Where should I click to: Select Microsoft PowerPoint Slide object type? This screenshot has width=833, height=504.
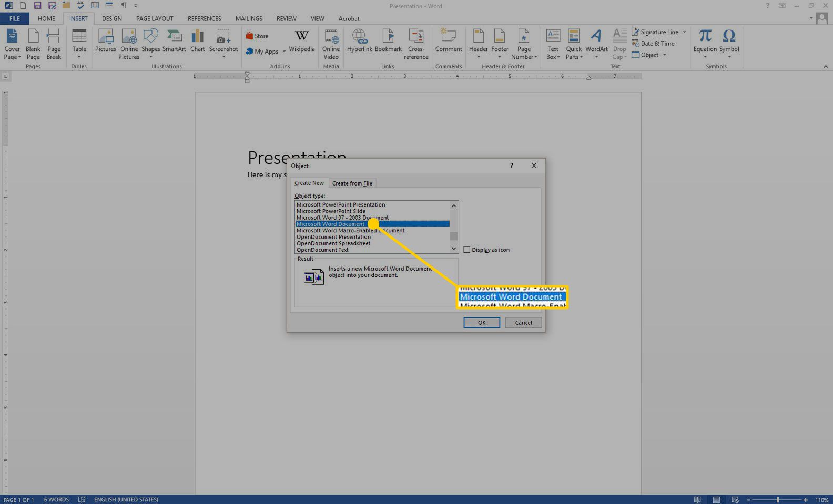[372, 211]
